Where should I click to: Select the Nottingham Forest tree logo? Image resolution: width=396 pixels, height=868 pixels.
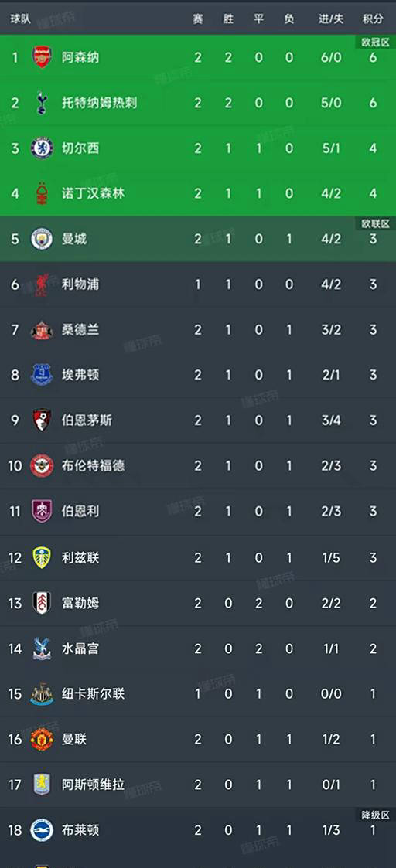point(42,194)
